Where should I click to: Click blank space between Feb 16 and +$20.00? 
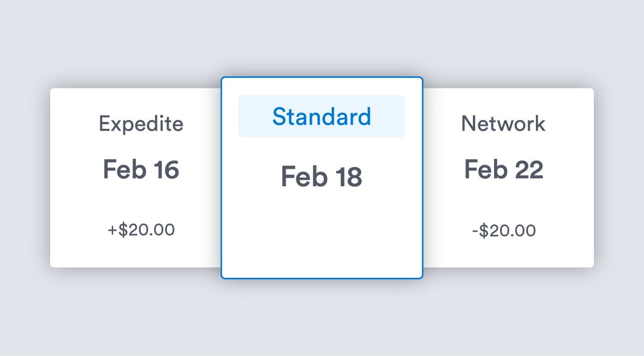(141, 200)
